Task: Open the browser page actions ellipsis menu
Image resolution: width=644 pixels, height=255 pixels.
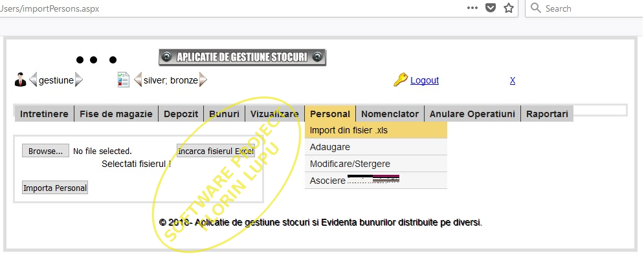Action: (472, 8)
